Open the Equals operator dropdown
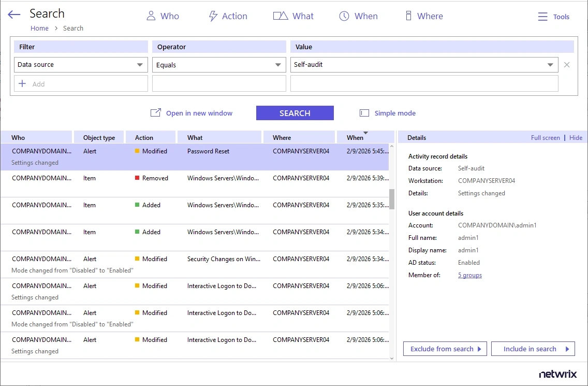 pos(278,65)
